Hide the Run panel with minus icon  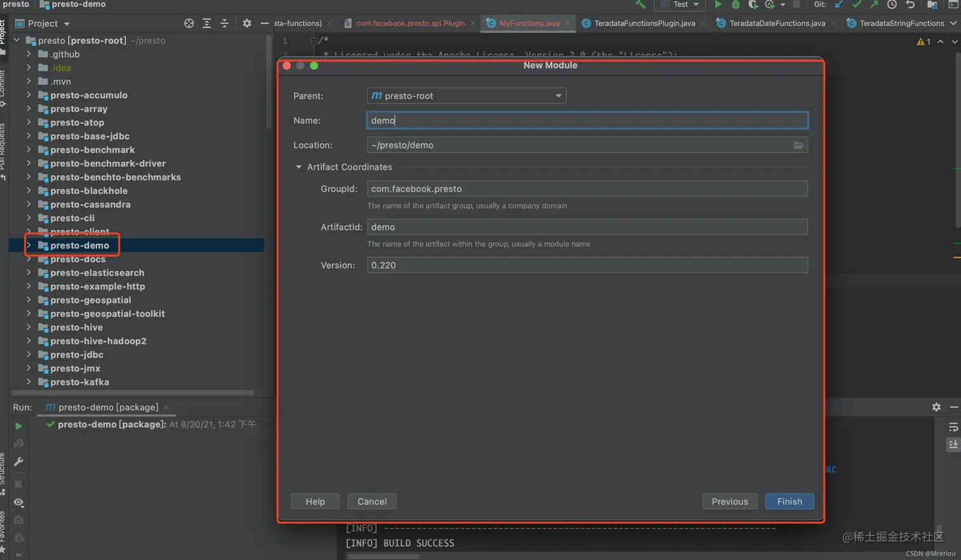(x=954, y=407)
